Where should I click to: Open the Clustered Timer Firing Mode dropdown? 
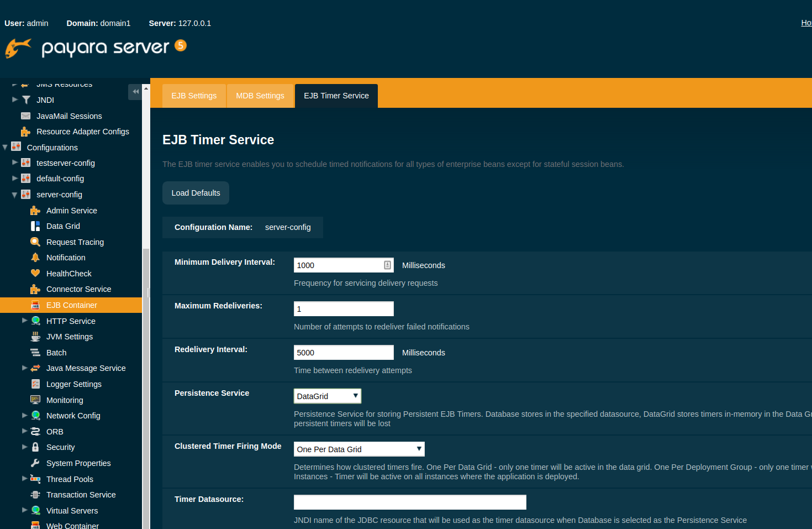[359, 449]
